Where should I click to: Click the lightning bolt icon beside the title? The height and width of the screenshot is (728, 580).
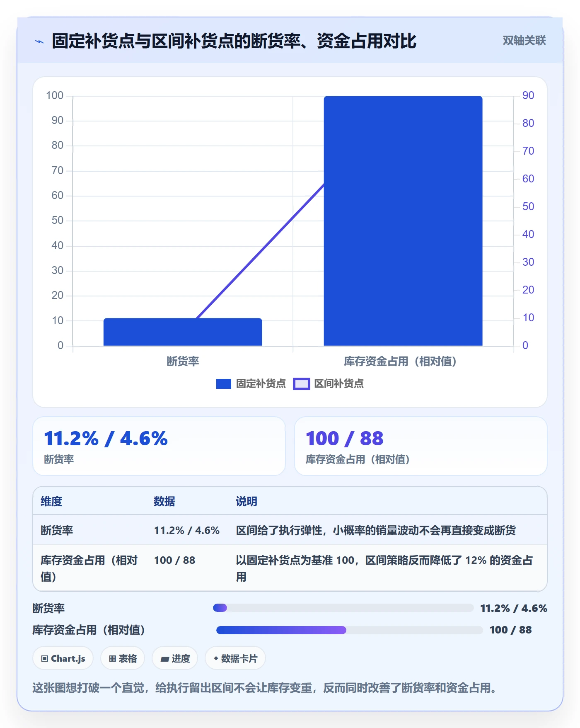coord(39,41)
